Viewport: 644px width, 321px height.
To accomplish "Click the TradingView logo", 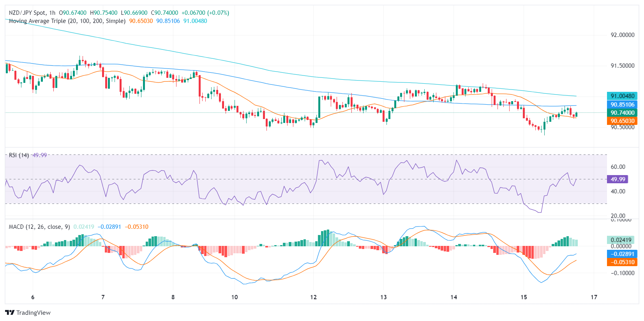I will 28,312.
